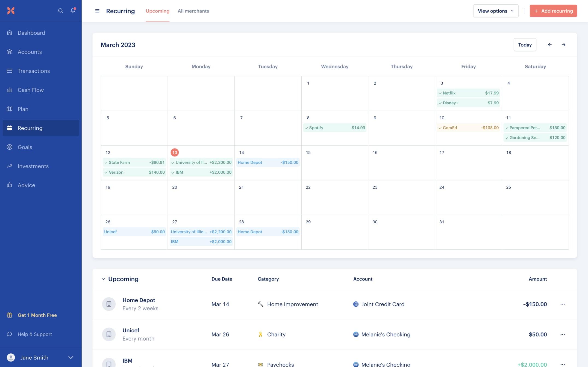Click the Recurring sidebar icon

click(9, 128)
